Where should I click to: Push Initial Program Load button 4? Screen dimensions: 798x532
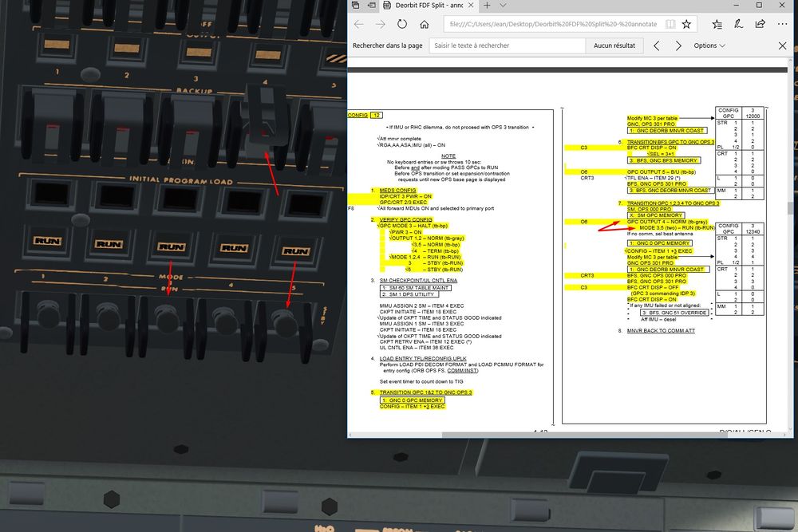243,202
